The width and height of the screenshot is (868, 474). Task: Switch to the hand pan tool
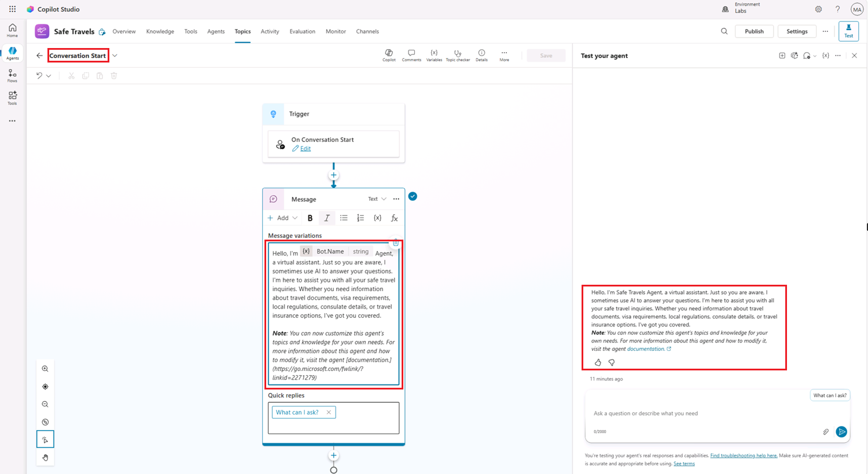point(45,458)
